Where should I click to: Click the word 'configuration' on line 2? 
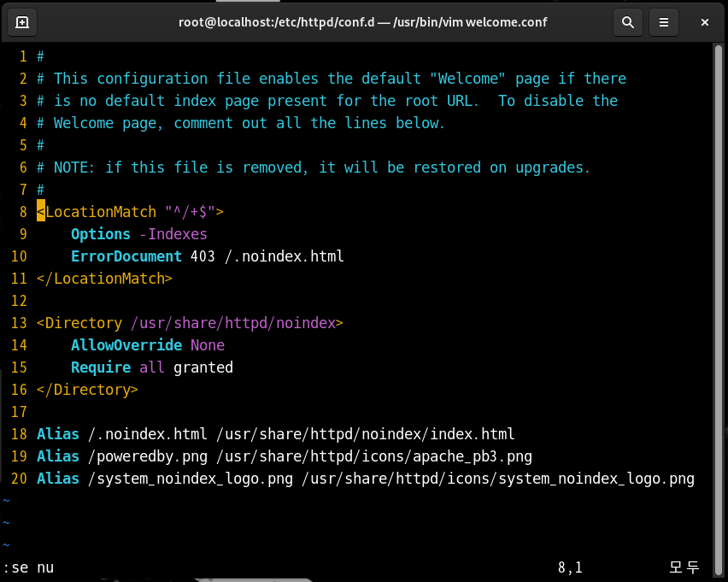coord(152,79)
